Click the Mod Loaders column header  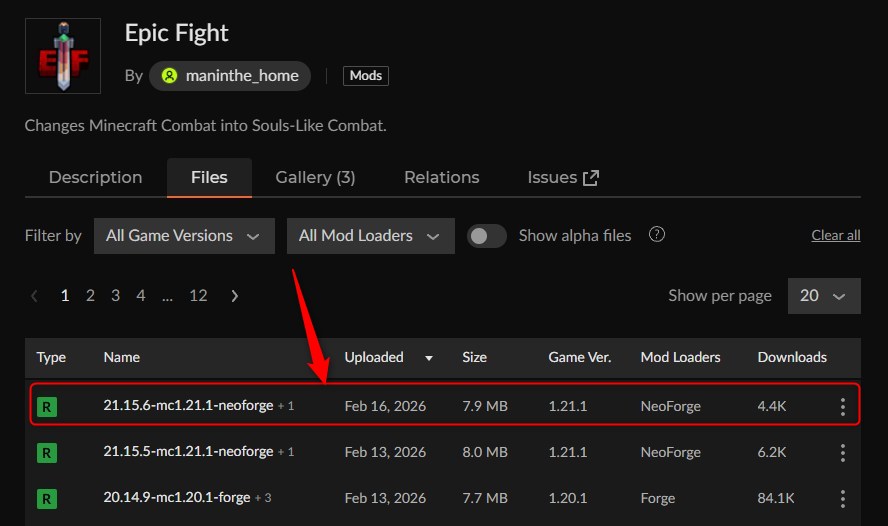(680, 357)
